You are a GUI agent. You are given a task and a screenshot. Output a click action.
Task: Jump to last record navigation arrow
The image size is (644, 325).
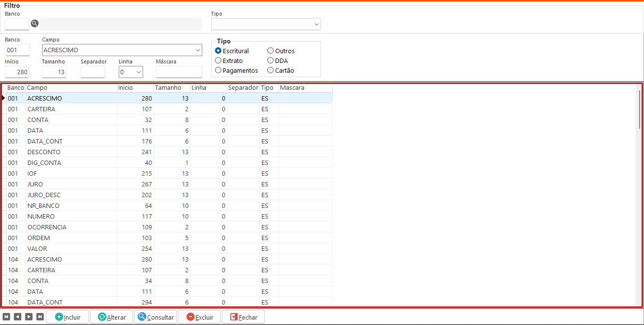click(40, 317)
